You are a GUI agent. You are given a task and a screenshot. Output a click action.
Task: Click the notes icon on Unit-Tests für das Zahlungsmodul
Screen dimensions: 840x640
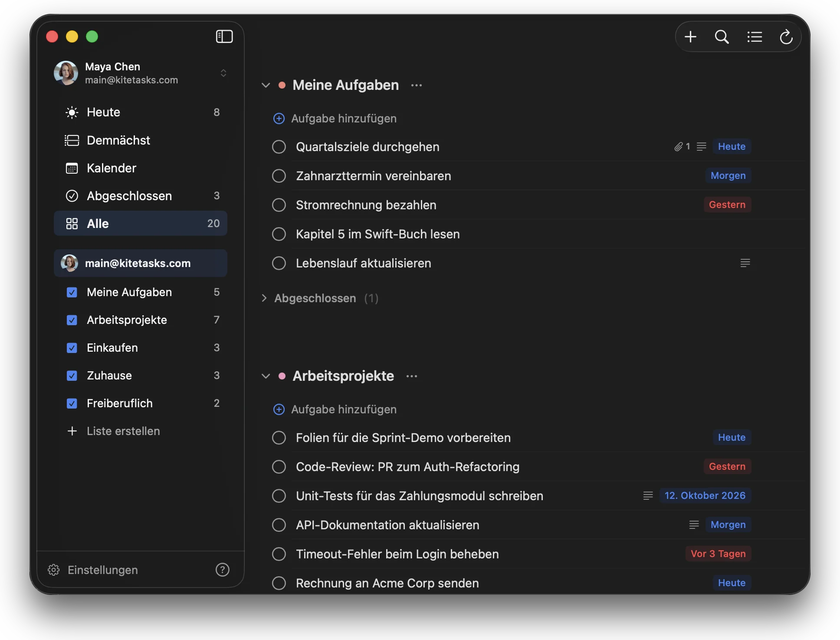coord(648,495)
